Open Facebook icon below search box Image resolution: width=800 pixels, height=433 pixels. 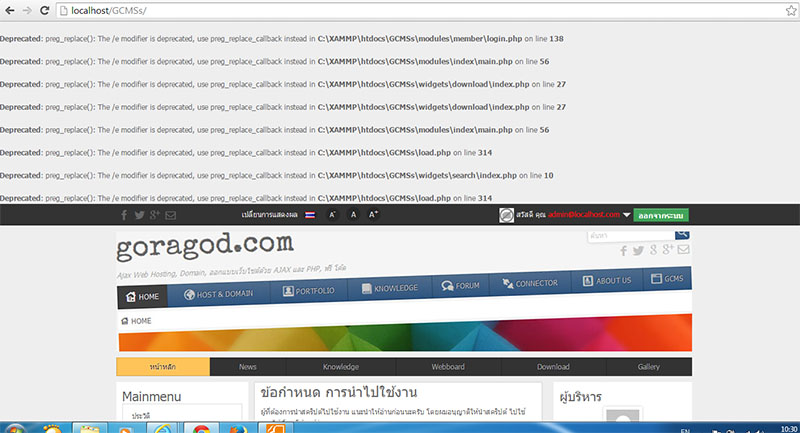[623, 250]
